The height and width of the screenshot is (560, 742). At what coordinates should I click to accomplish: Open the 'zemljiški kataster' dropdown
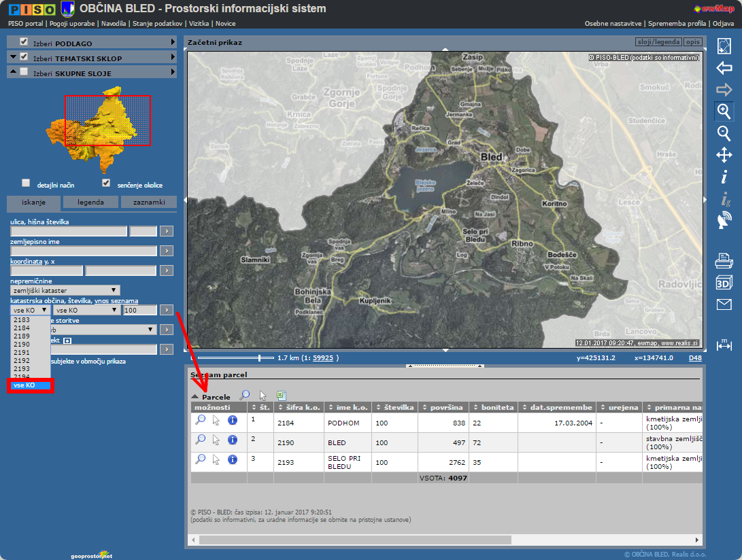(65, 290)
